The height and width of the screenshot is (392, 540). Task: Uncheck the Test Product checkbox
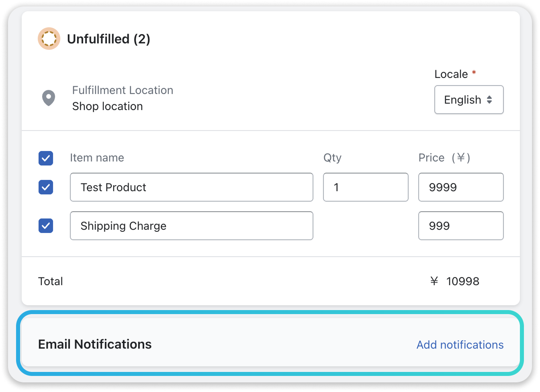(46, 187)
